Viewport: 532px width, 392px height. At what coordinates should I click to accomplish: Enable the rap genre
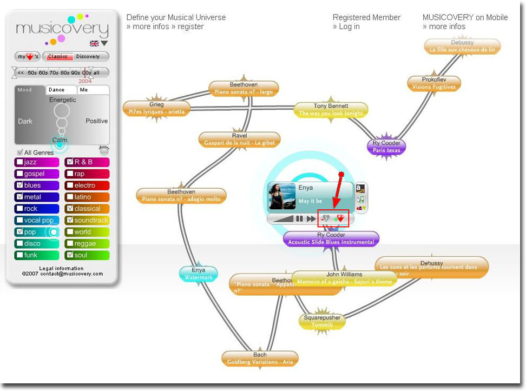[70, 174]
